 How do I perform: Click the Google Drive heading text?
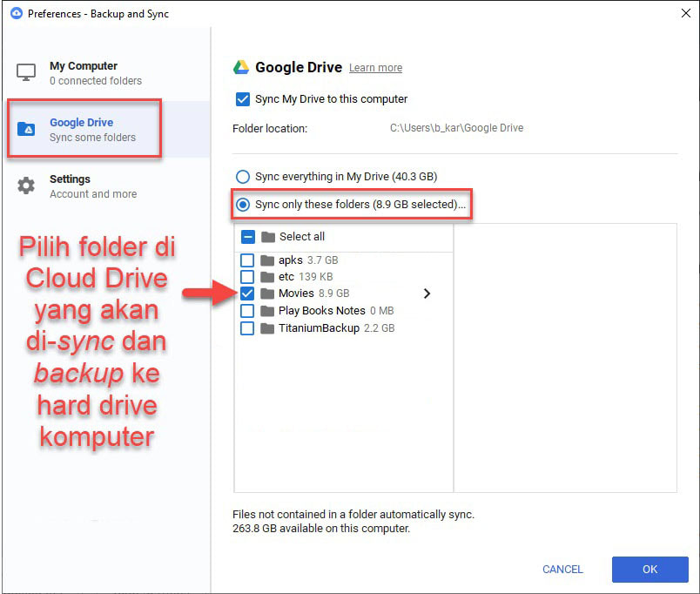point(299,67)
